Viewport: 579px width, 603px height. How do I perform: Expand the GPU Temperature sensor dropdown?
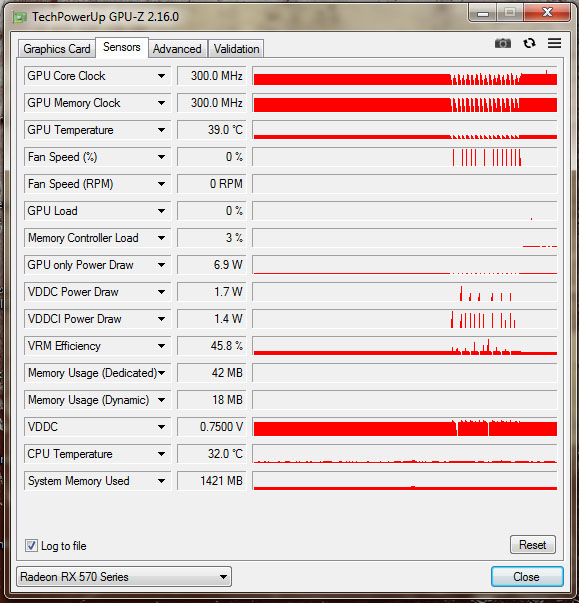(161, 130)
